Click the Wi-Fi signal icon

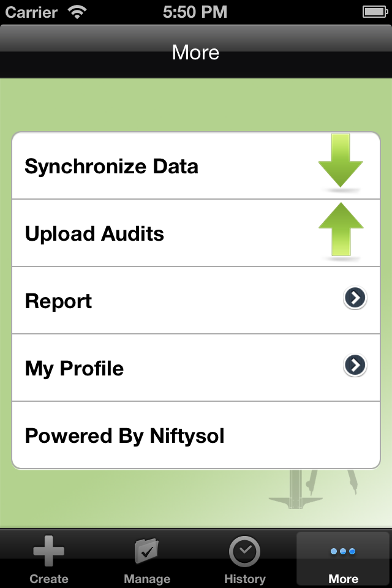click(x=78, y=12)
